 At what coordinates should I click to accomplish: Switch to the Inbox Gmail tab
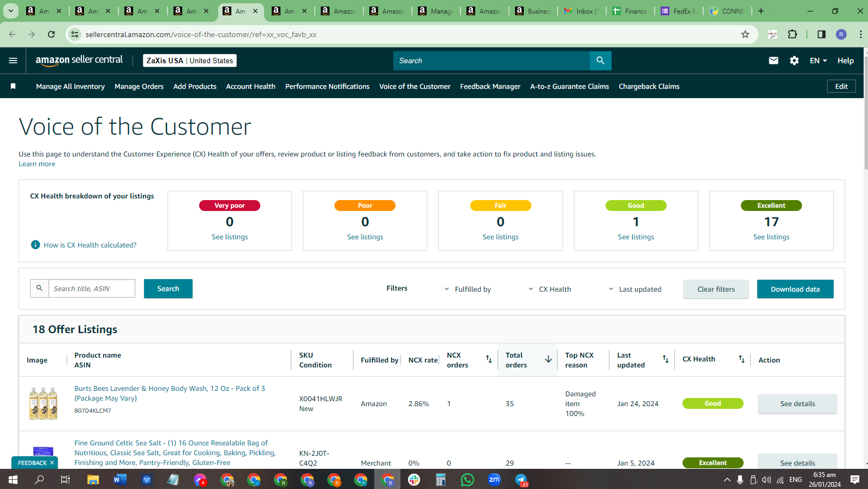click(582, 11)
